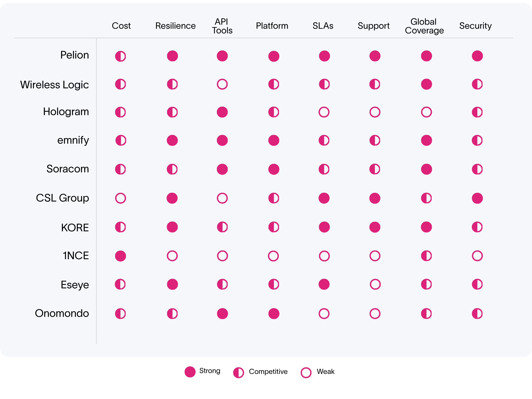The height and width of the screenshot is (399, 532).
Task: Click the Wireless Logic row label
Action: (x=55, y=85)
